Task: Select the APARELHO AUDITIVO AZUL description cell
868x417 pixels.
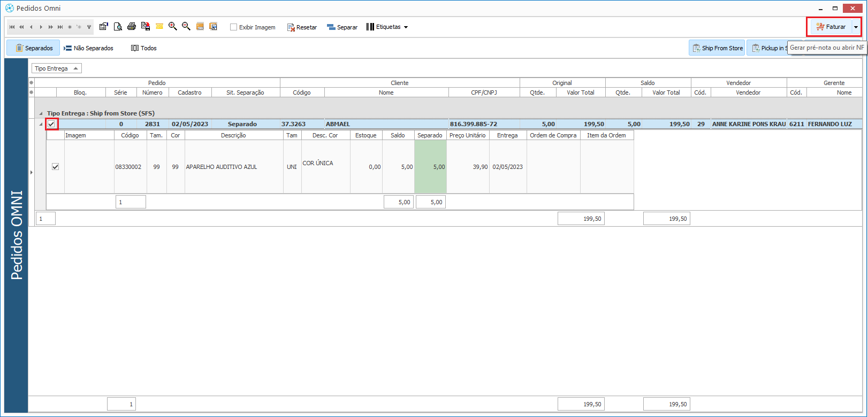Action: pyautogui.click(x=234, y=167)
